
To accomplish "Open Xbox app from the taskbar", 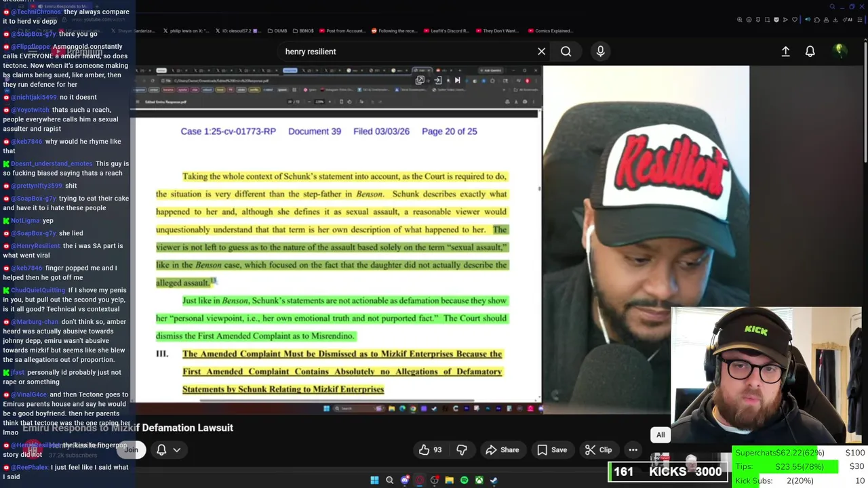I will (x=479, y=481).
